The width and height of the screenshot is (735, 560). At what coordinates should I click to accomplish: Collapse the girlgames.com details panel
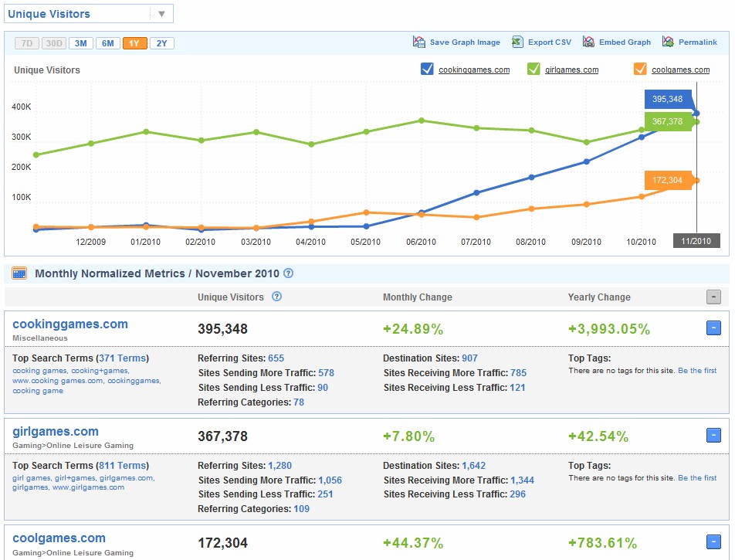[x=713, y=435]
